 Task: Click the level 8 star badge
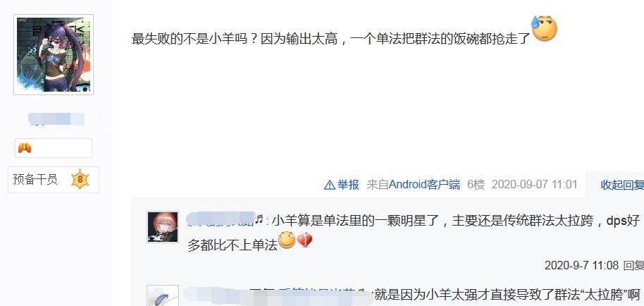[x=80, y=180]
